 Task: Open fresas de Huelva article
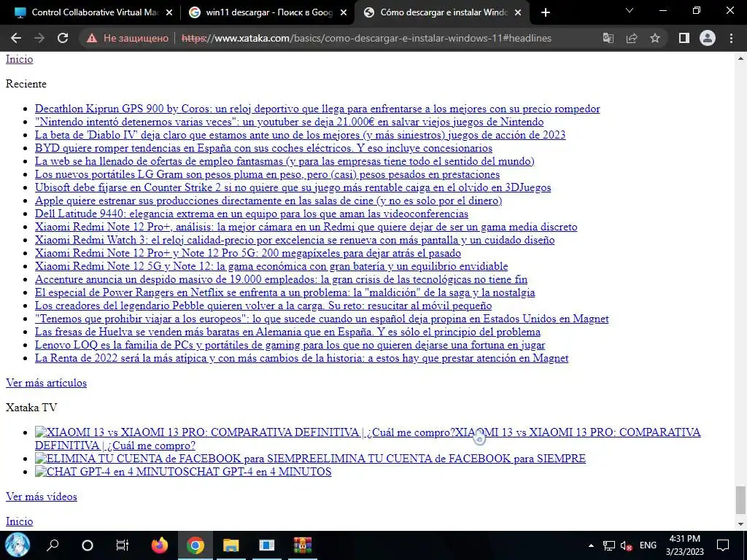pyautogui.click(x=287, y=332)
